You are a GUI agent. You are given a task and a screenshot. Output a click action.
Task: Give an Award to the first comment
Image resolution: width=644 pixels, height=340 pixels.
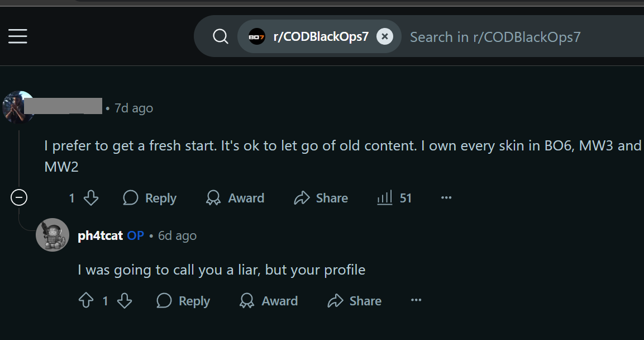(235, 198)
